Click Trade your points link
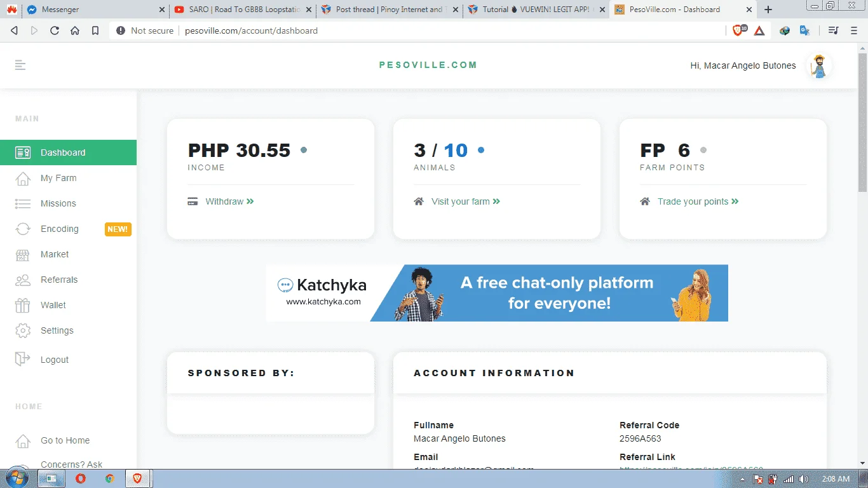Screen dimensions: 868x488 [x=698, y=201]
